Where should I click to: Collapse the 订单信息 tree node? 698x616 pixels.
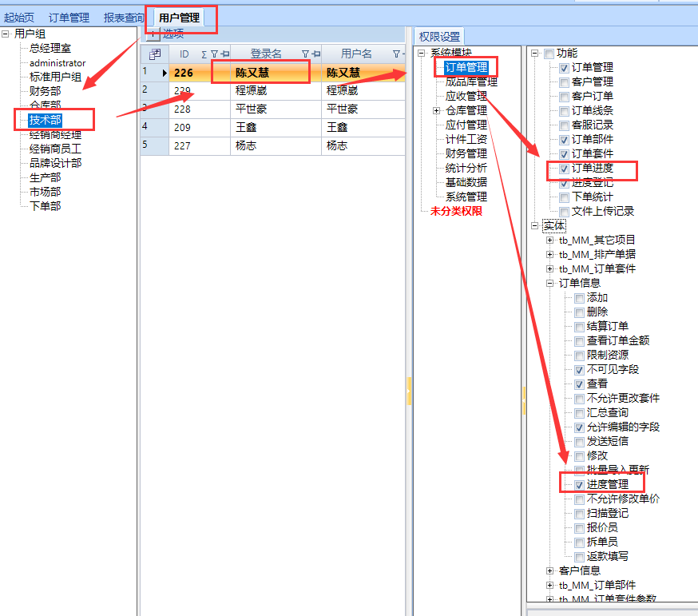click(549, 283)
